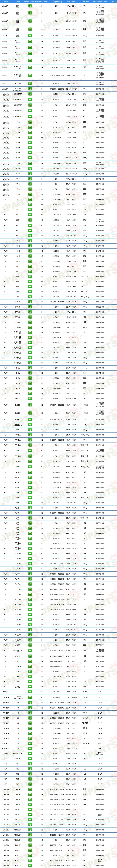Select the QUBO model cell
Viewport: 117px width, 868px height.
click(18, 645)
